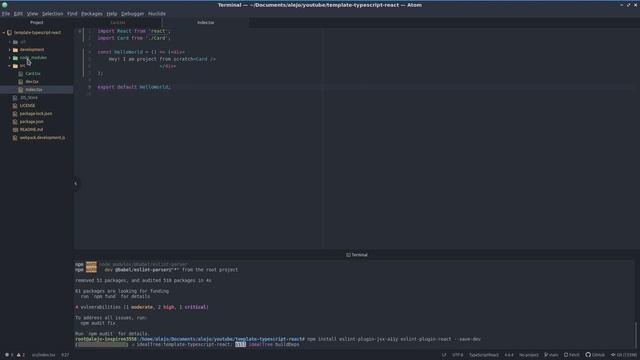
Task: Click the LICENSE file icon
Action: click(15, 105)
